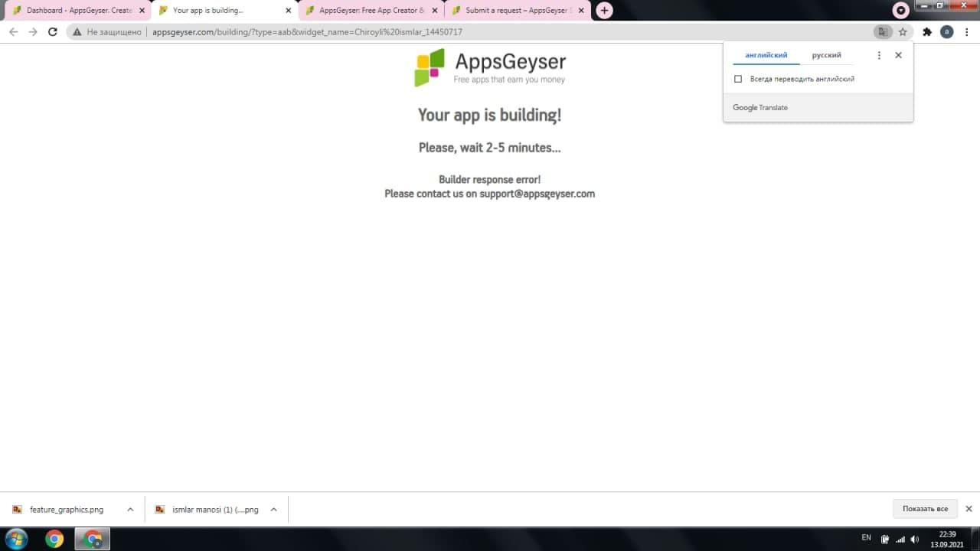Reload the page with refresh icon

point(52,32)
